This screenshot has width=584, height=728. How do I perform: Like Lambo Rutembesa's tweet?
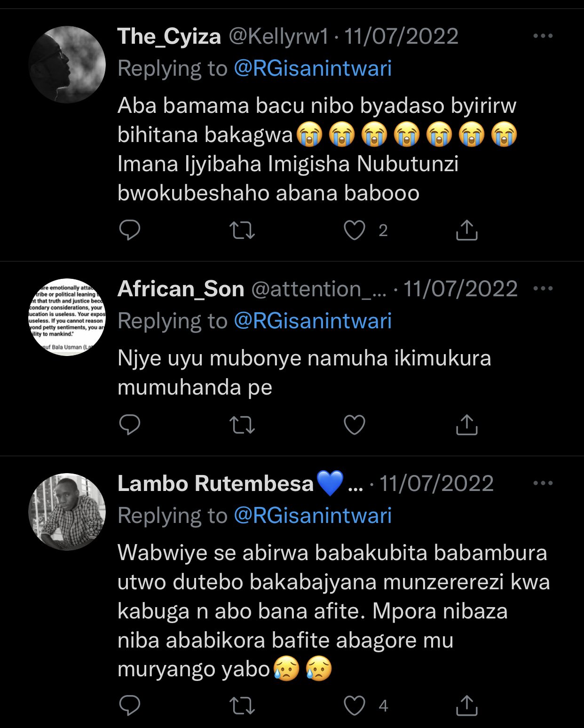pos(355,705)
